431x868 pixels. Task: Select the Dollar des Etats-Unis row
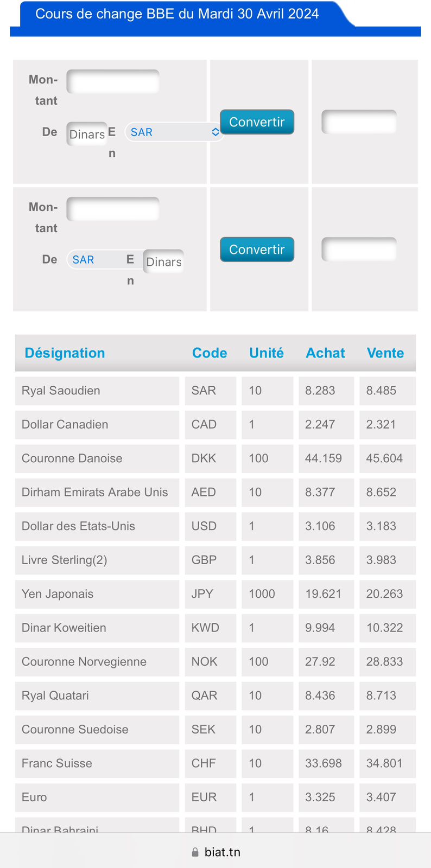pyautogui.click(x=215, y=526)
